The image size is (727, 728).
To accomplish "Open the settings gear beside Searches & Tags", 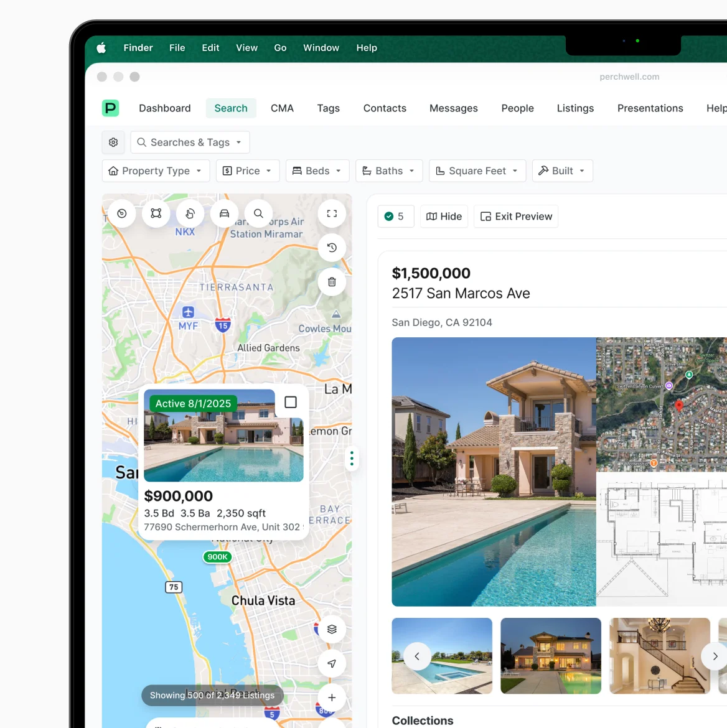I will (x=113, y=142).
